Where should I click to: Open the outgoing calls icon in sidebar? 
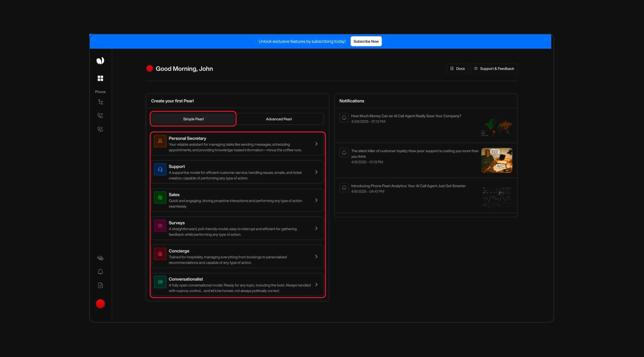(x=100, y=115)
